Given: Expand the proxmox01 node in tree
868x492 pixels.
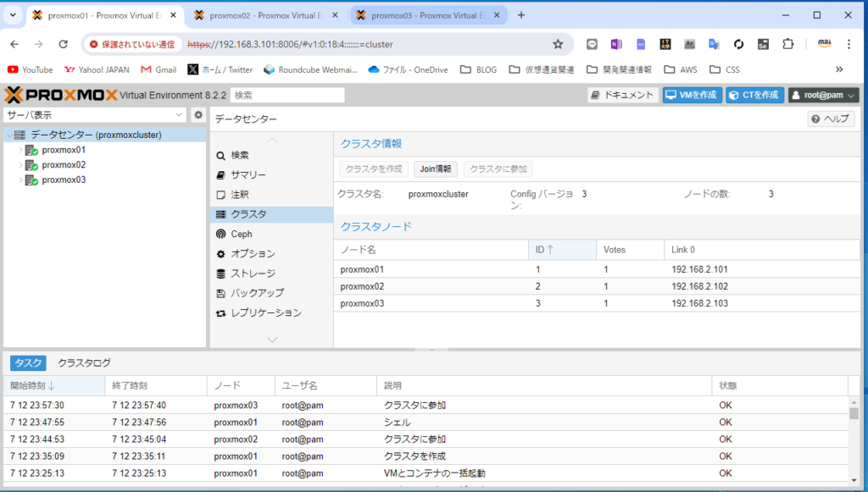Looking at the screenshot, I should point(20,150).
